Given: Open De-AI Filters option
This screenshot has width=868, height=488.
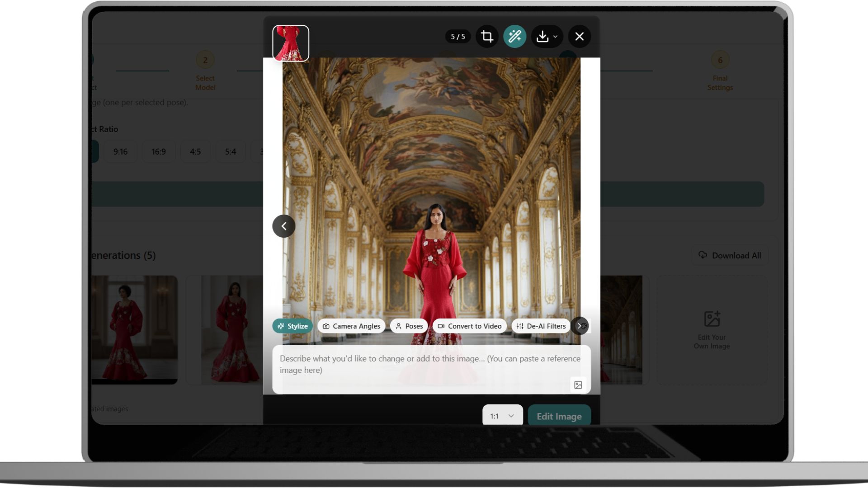Looking at the screenshot, I should pos(541,326).
